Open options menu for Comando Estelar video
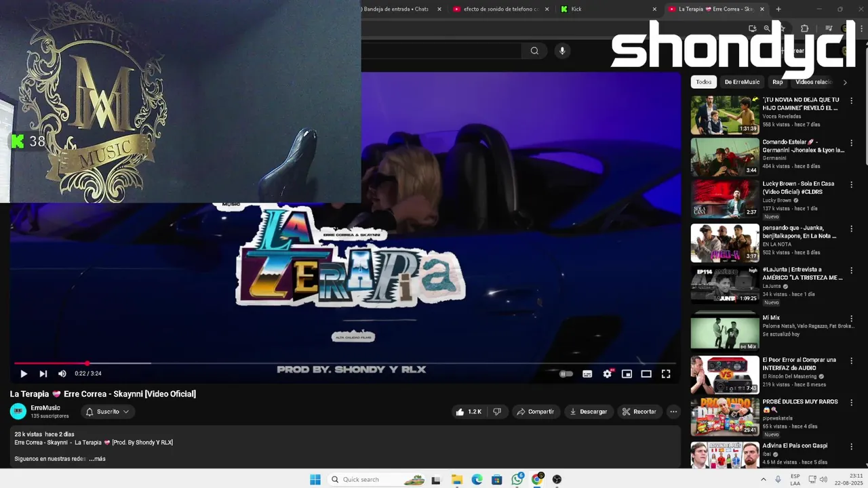 [x=851, y=143]
